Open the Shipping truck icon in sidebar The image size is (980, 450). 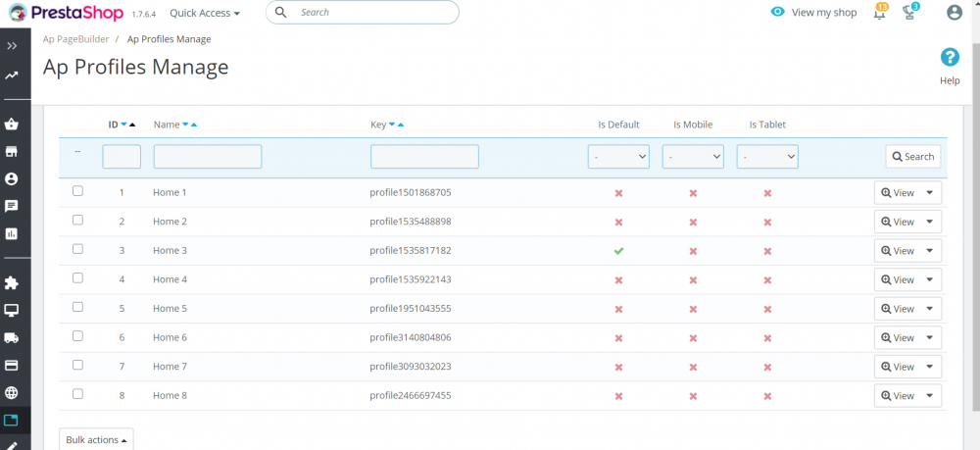pos(11,338)
